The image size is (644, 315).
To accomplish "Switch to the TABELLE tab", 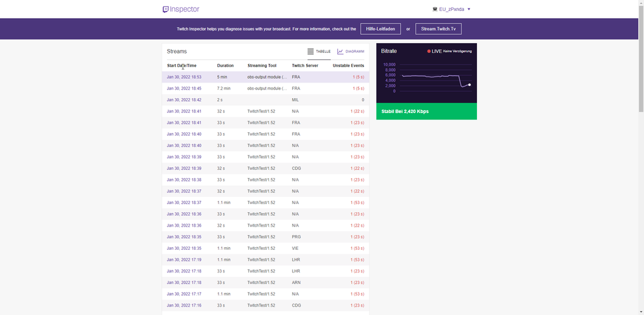I will pyautogui.click(x=323, y=51).
